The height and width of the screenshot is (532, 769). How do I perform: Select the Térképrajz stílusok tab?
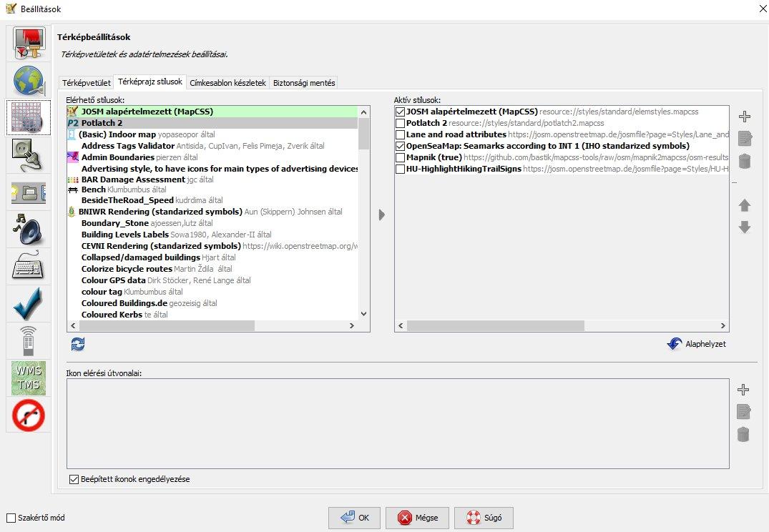(x=150, y=82)
